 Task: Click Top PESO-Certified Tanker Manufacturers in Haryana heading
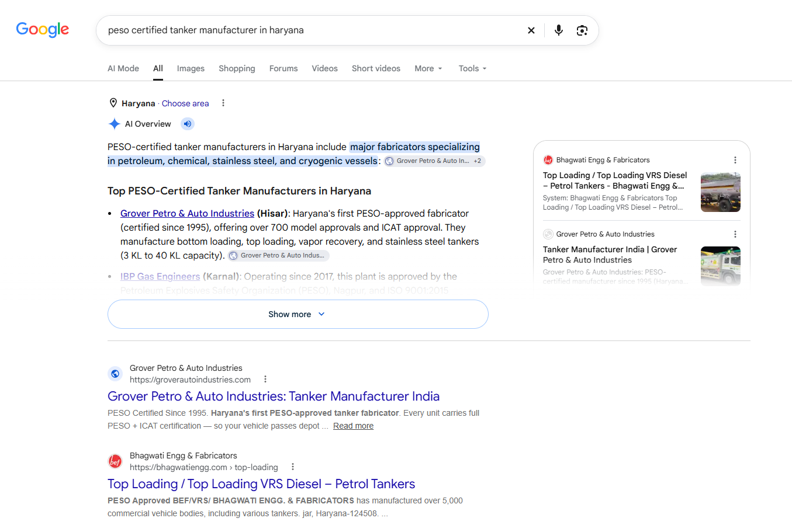click(x=239, y=191)
